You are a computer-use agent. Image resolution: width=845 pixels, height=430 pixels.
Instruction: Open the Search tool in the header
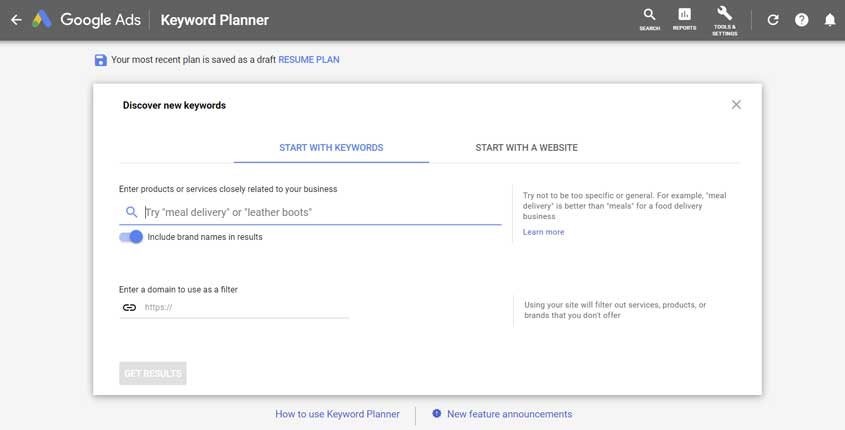pos(649,19)
